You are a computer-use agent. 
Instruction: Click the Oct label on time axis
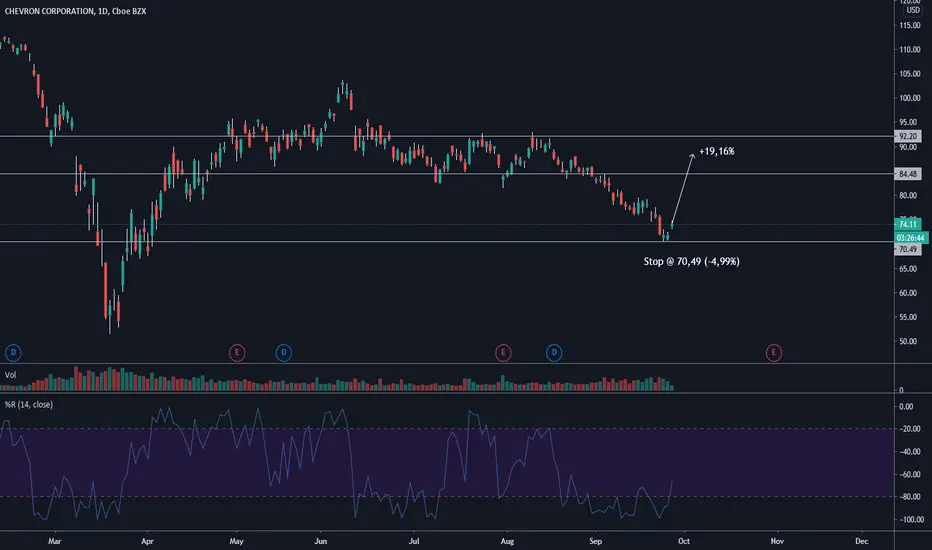coord(684,541)
